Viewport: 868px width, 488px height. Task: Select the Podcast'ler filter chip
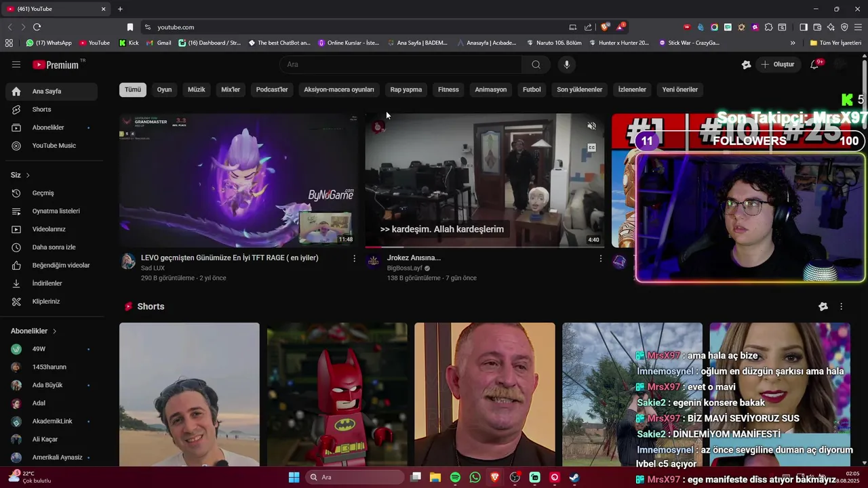(x=272, y=89)
